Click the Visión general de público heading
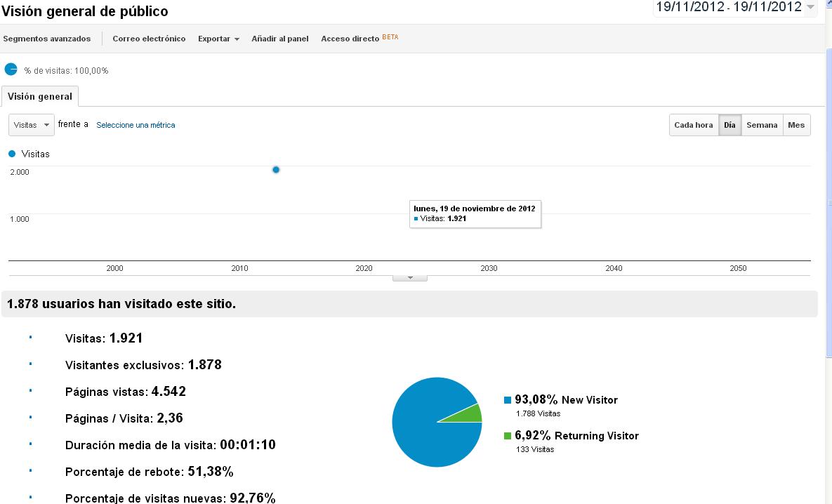This screenshot has width=832, height=504. pos(85,11)
